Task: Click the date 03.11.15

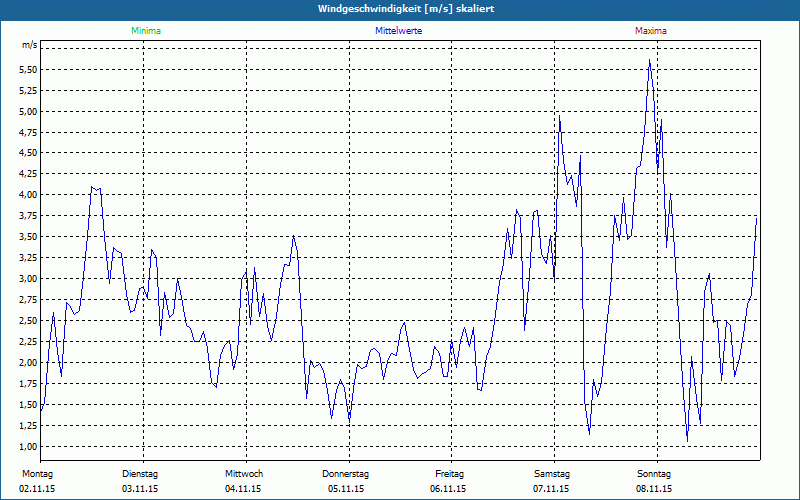Action: 140,489
